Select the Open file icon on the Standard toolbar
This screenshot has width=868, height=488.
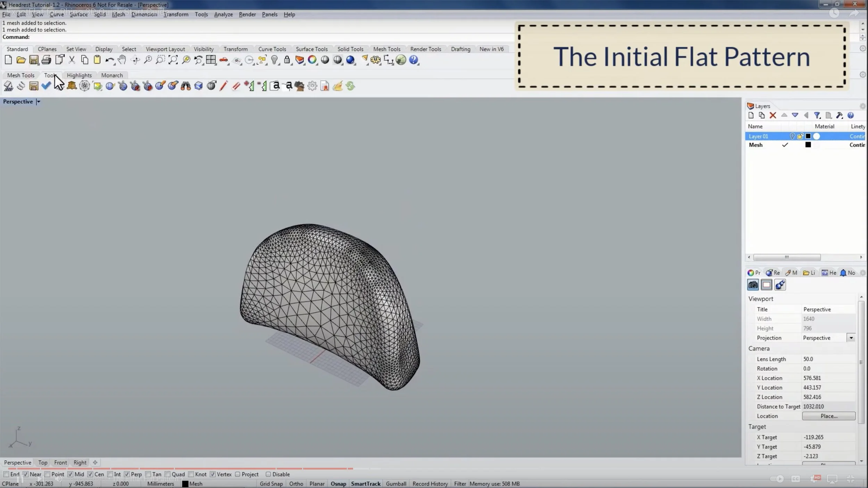(x=21, y=60)
